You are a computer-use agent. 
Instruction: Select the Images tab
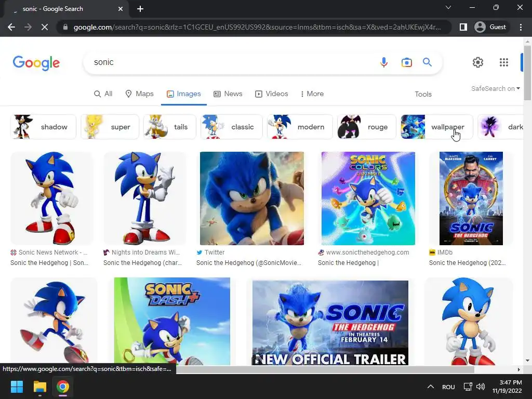183,94
